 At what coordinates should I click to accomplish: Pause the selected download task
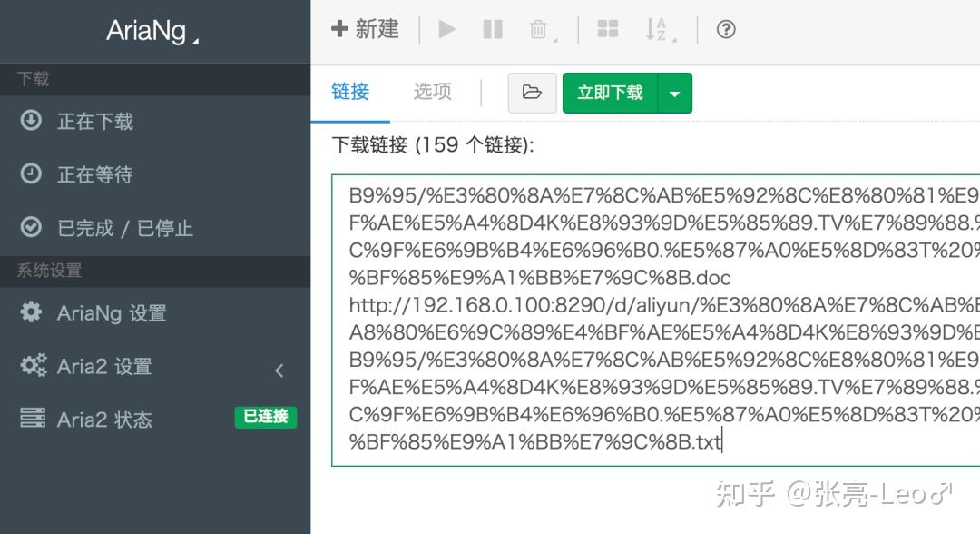point(493,28)
